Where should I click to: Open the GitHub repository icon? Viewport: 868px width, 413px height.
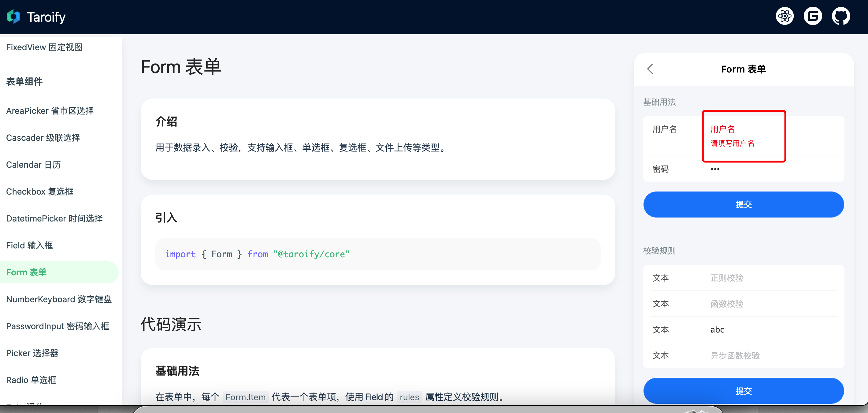pos(841,16)
